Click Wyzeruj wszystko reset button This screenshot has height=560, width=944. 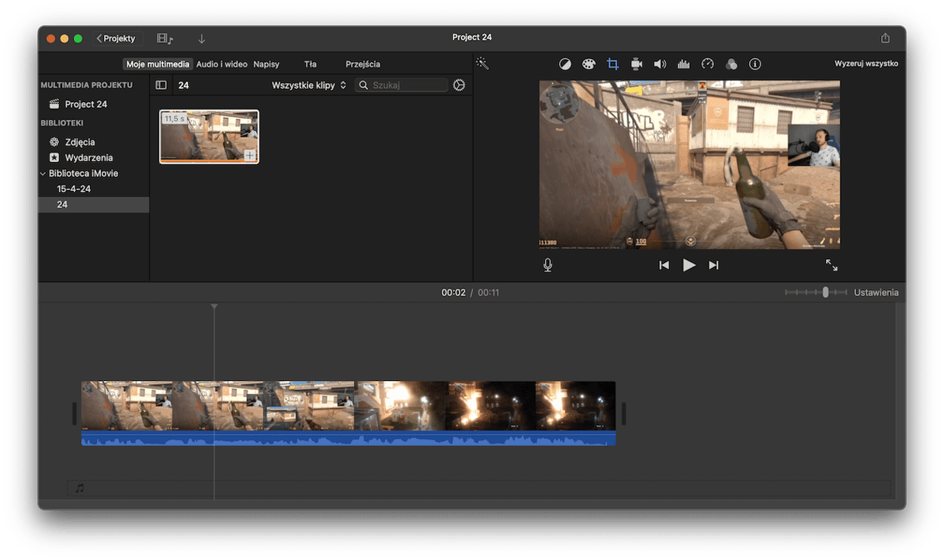pos(866,64)
